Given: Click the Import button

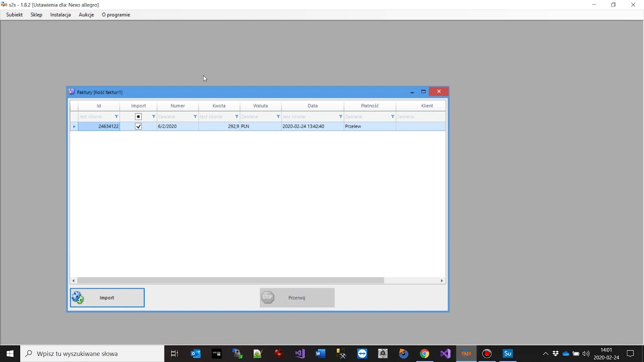Looking at the screenshot, I should pos(107,298).
